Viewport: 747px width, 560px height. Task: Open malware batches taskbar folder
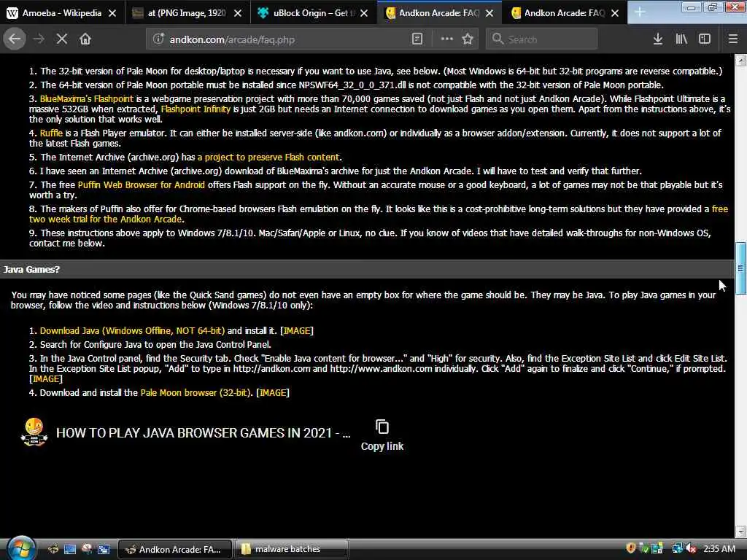(292, 550)
